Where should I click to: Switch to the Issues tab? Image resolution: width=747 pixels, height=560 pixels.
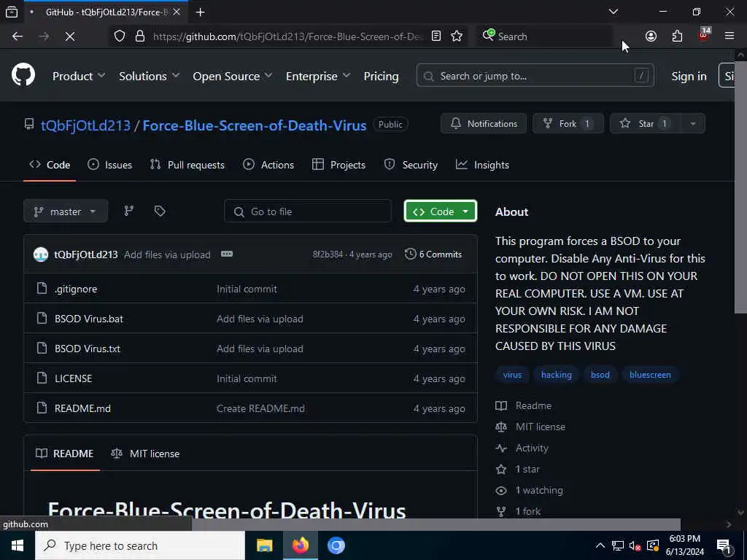tap(109, 165)
